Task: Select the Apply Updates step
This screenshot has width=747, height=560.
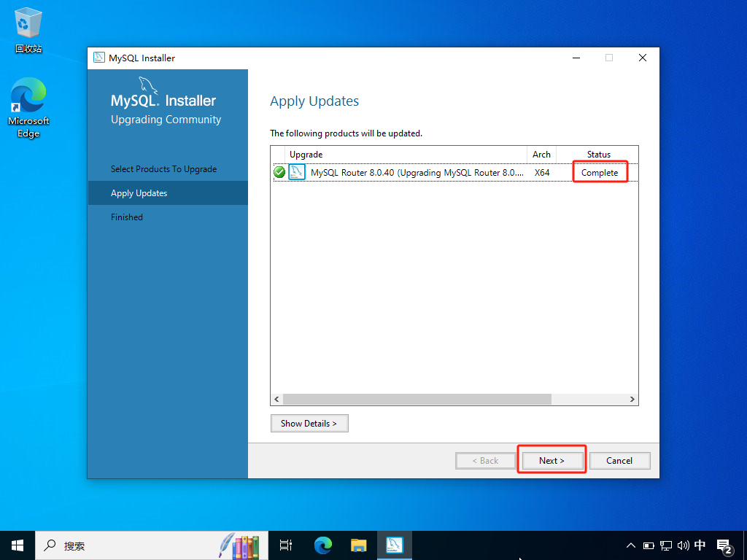Action: coord(139,193)
